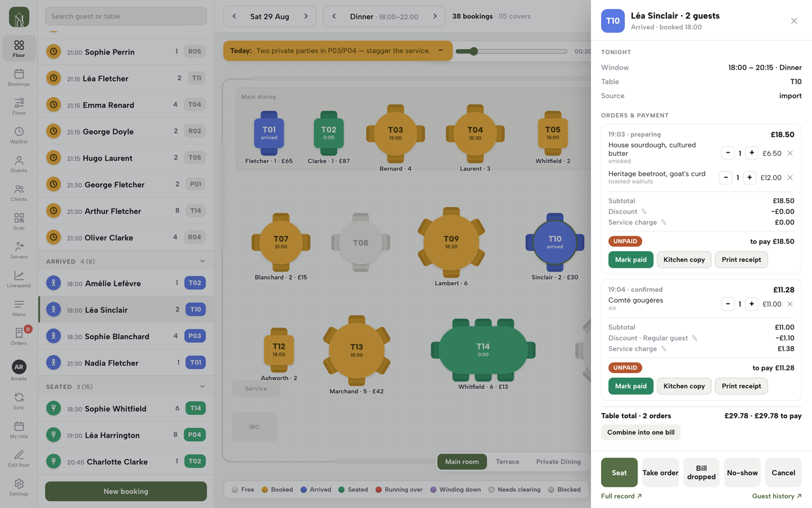This screenshot has width=812, height=508.
Task: Edit the Discount pencil in first order
Action: coord(643,212)
